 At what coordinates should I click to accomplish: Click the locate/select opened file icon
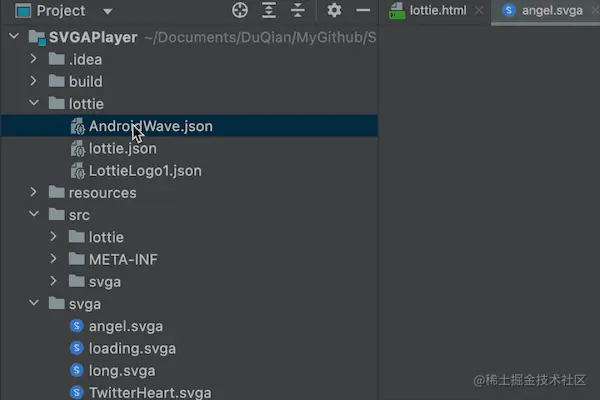coord(240,11)
